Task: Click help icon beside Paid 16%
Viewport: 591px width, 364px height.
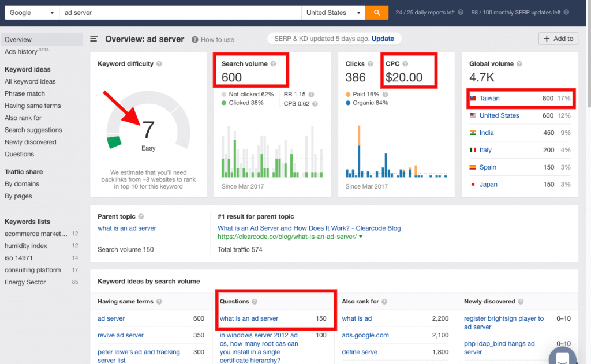Action: pyautogui.click(x=385, y=95)
